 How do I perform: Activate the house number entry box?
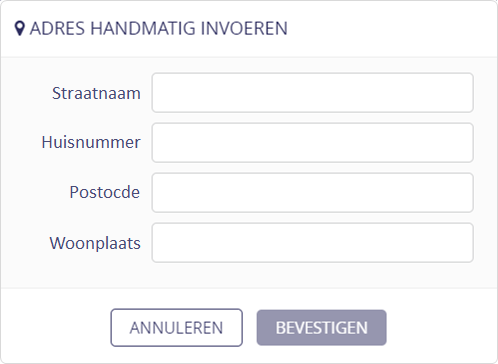pyautogui.click(x=313, y=143)
